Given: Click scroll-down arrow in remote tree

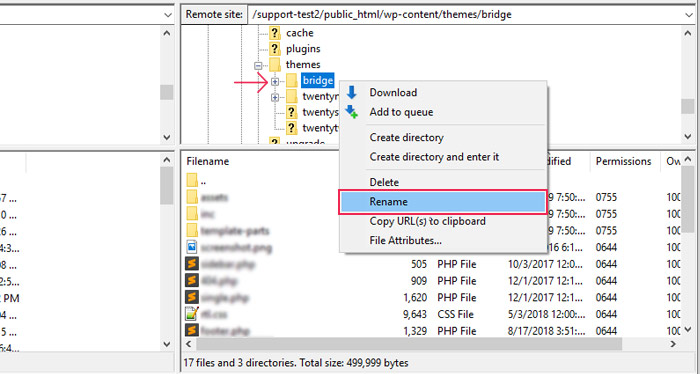Looking at the screenshot, I should click(688, 137).
